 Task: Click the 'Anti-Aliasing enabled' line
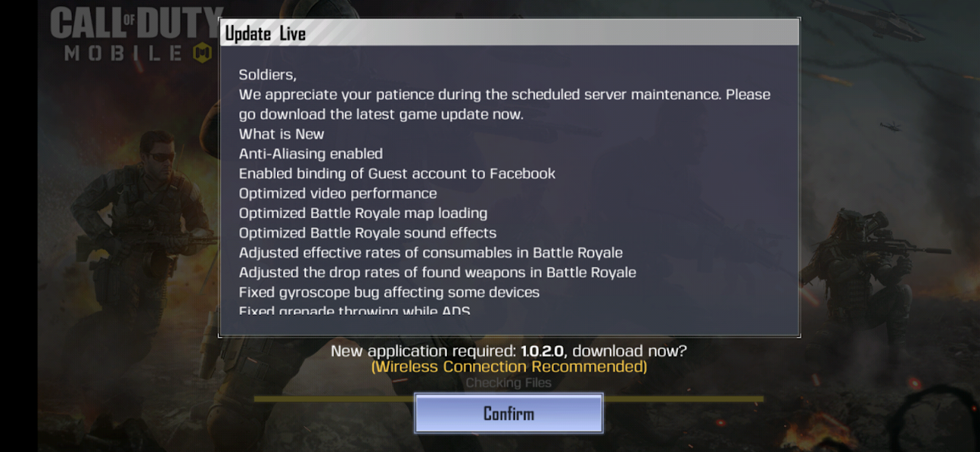tap(311, 154)
